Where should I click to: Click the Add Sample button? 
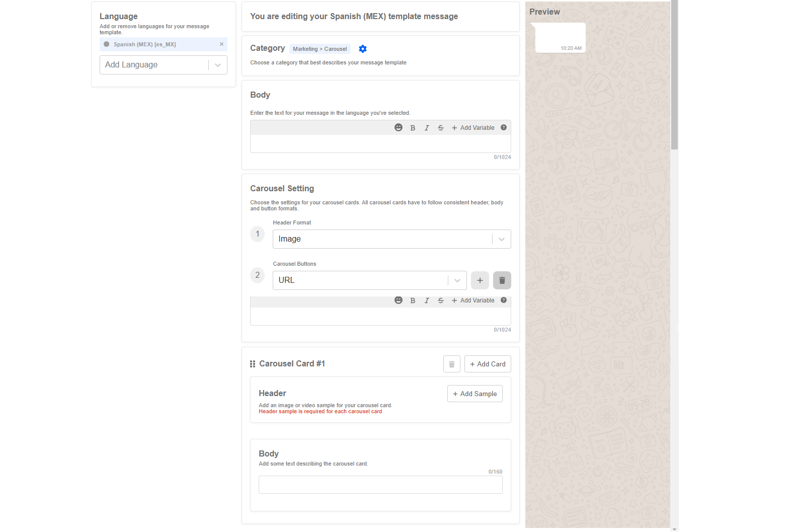coord(474,394)
